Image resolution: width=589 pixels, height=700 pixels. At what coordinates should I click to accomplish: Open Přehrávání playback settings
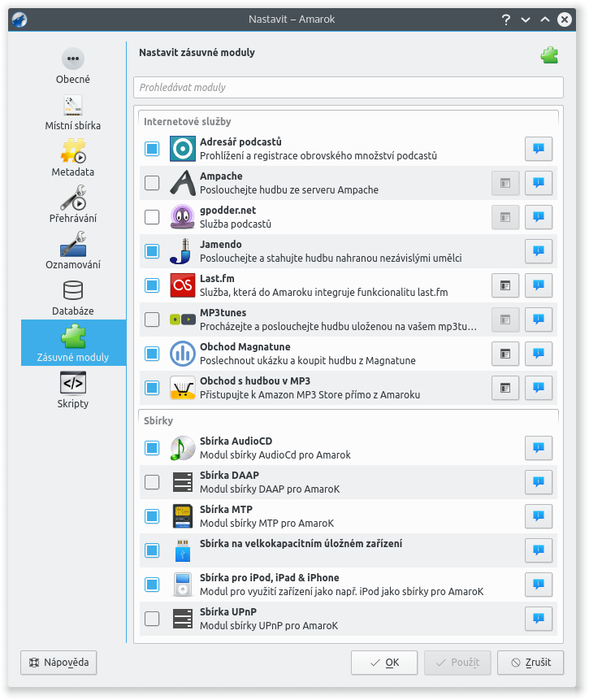pyautogui.click(x=73, y=205)
